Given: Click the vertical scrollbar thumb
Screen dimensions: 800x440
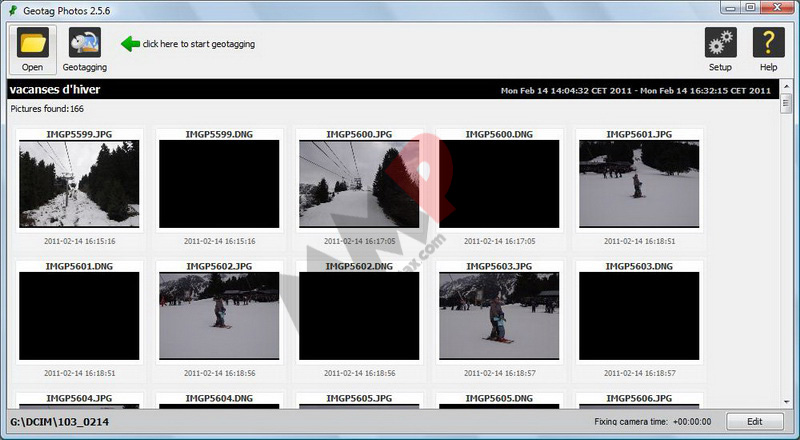Looking at the screenshot, I should coord(786,104).
